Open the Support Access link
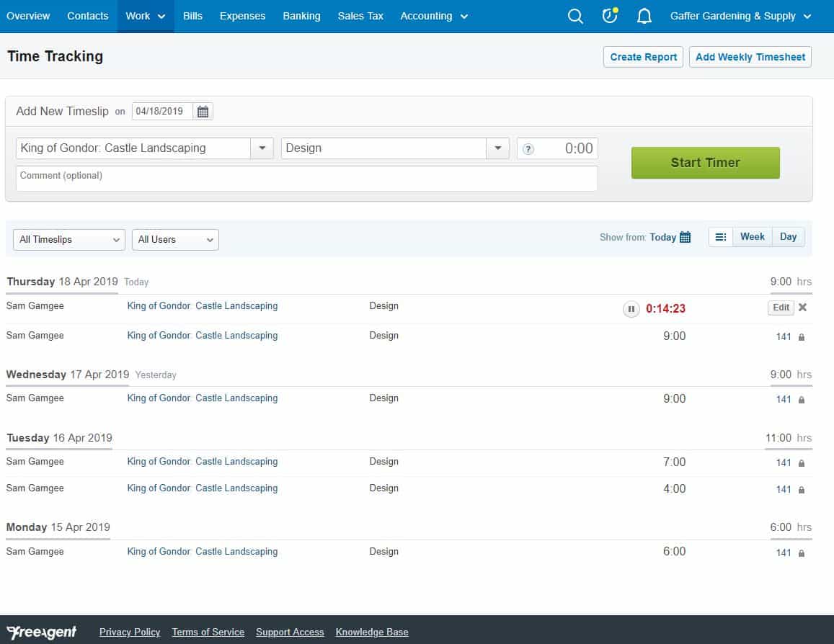834x644 pixels. click(290, 632)
